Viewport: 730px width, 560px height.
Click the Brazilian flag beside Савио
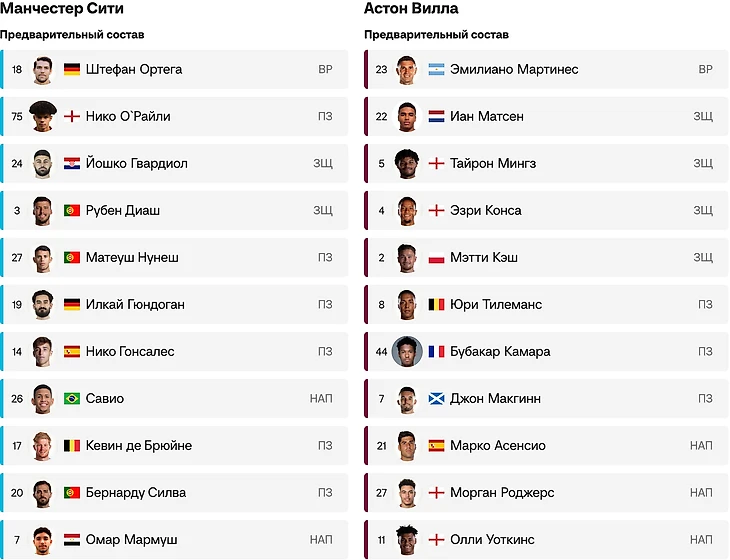point(72,399)
